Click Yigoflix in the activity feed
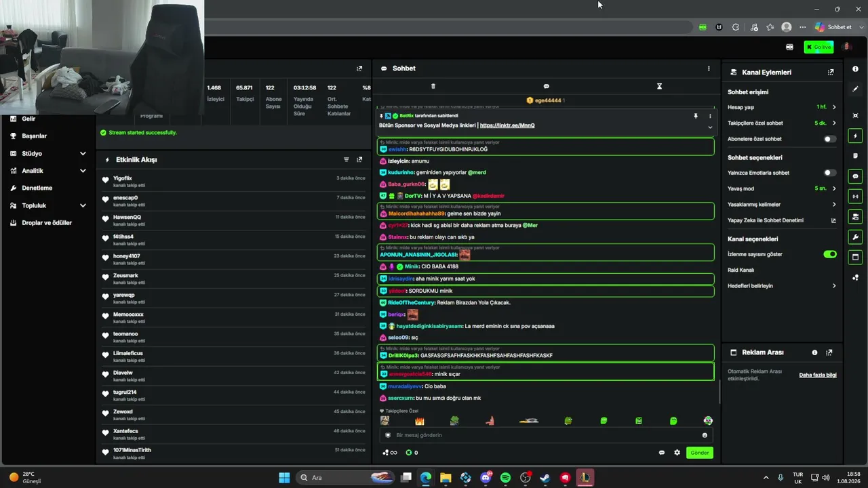The height and width of the screenshot is (488, 868). click(x=123, y=178)
